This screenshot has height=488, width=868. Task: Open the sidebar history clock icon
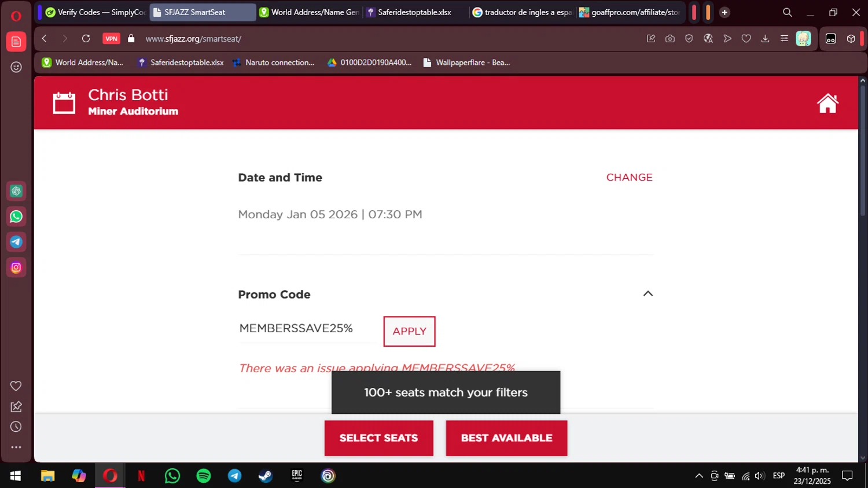(16, 427)
